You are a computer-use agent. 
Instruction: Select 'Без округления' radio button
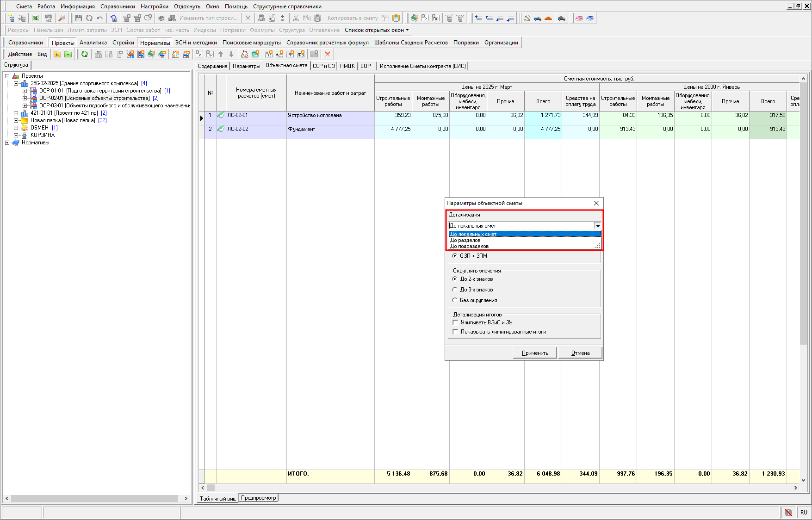pos(455,300)
